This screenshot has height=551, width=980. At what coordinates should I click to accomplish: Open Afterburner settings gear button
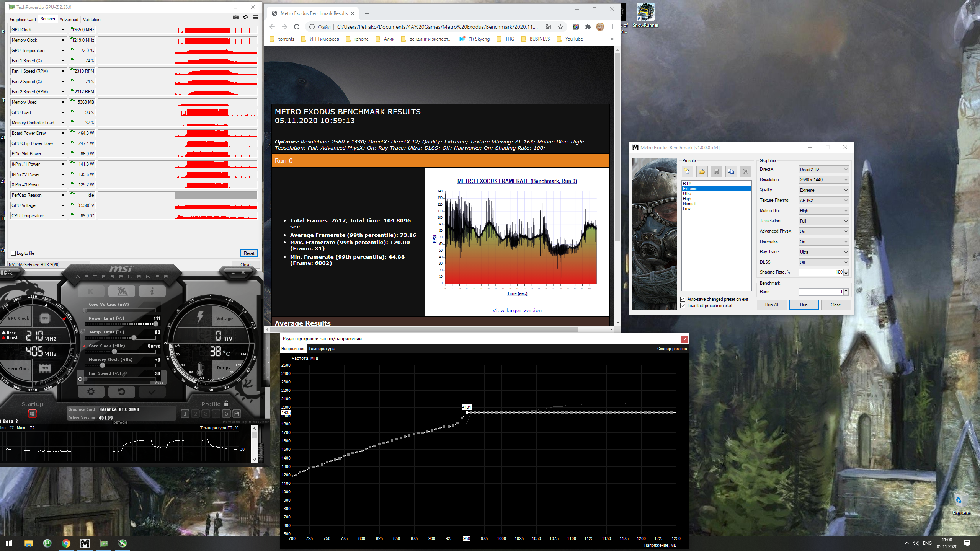pyautogui.click(x=91, y=391)
